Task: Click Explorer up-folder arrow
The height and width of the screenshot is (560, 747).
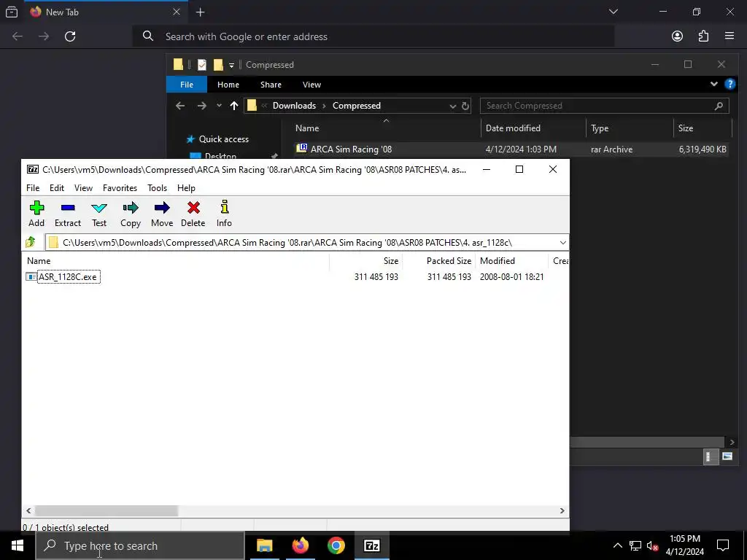Action: [234, 106]
